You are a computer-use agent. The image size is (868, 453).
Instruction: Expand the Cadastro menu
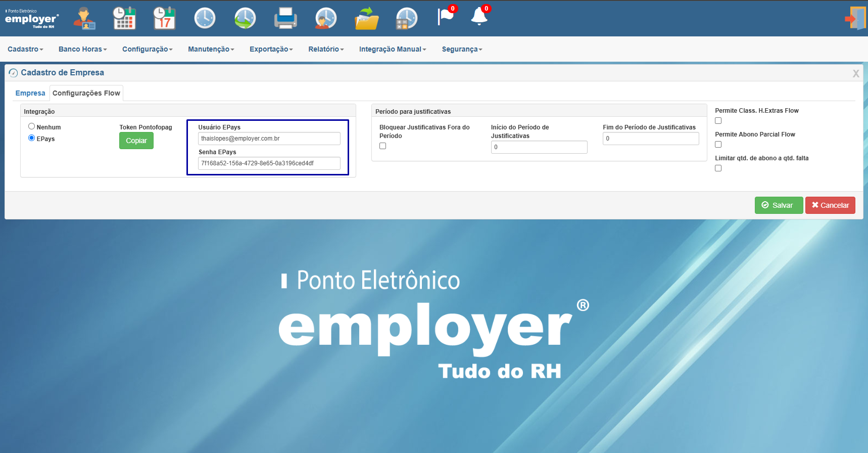(x=25, y=49)
